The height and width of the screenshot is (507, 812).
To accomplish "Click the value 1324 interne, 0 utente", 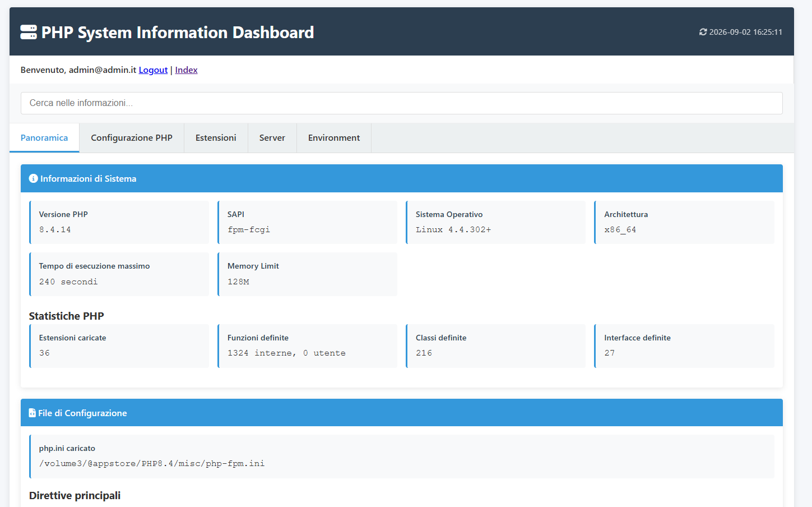I will pos(286,353).
